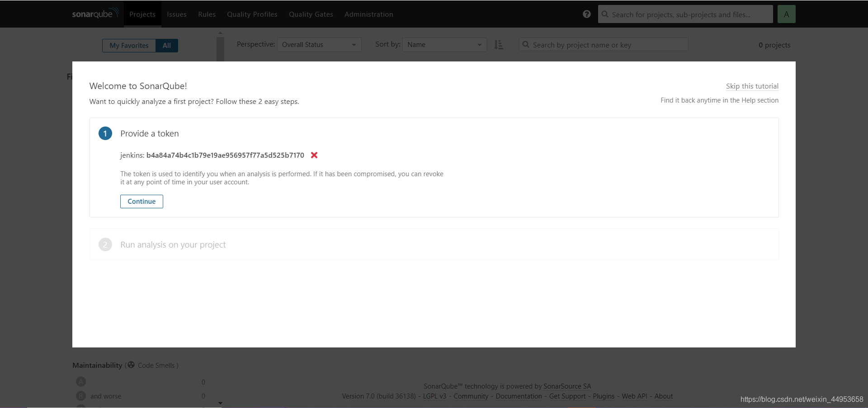Open the Plugins footer link
The width and height of the screenshot is (868, 408).
click(604, 396)
